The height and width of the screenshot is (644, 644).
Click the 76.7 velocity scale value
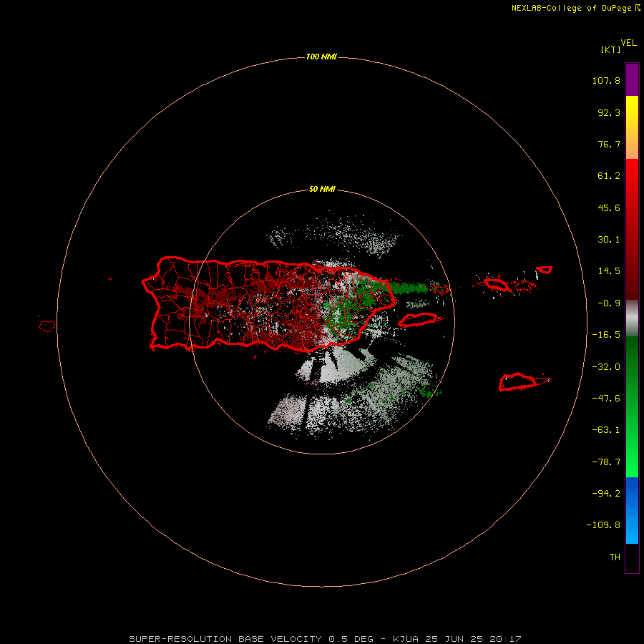(x=609, y=144)
